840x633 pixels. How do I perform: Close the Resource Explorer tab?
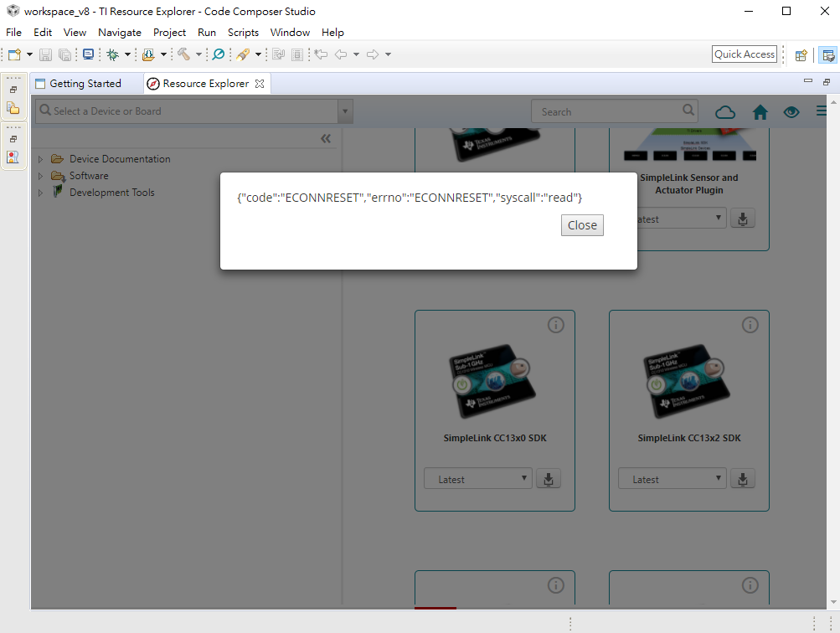tap(260, 84)
